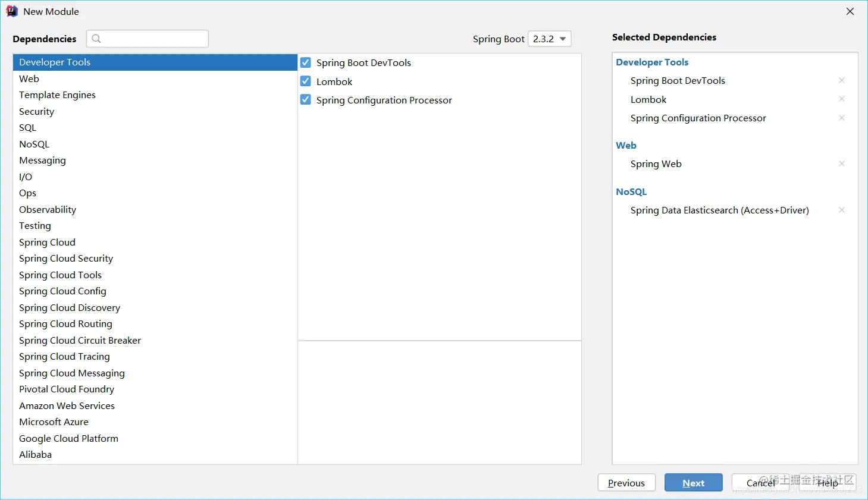Select the Template Engines category
The height and width of the screenshot is (500, 868).
coord(155,95)
